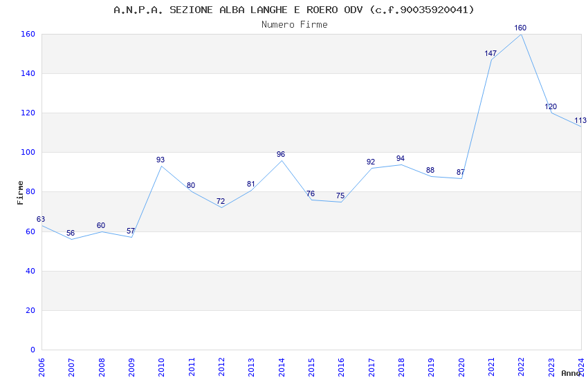
Task: Click the y-axis value 0
Action: [x=33, y=350]
